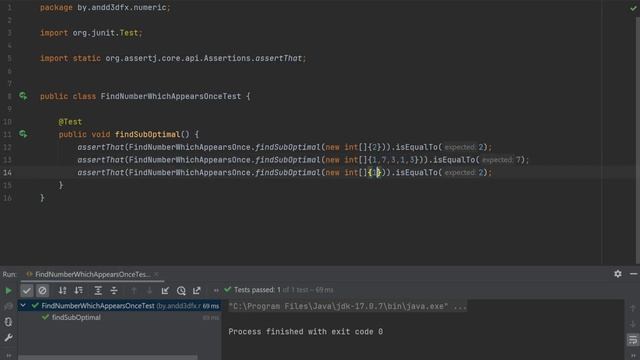Screen dimensions: 640x360
Task: Click the java.exe command line in console
Action: click(347, 306)
